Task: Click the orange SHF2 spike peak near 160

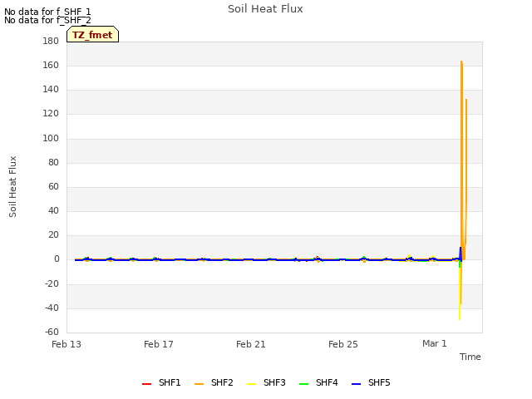Action: point(461,62)
